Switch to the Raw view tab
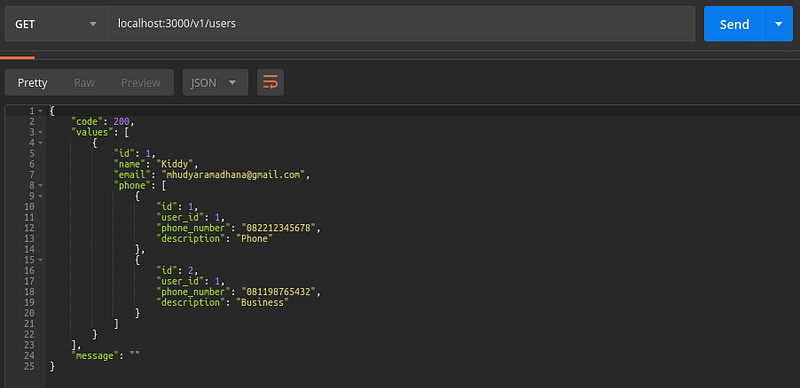This screenshot has width=800, height=388. (x=84, y=83)
